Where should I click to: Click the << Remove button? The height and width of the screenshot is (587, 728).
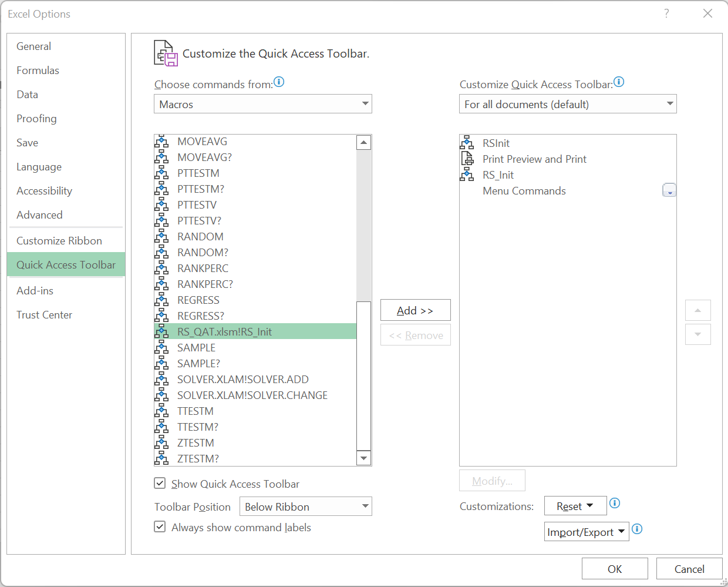tap(416, 335)
